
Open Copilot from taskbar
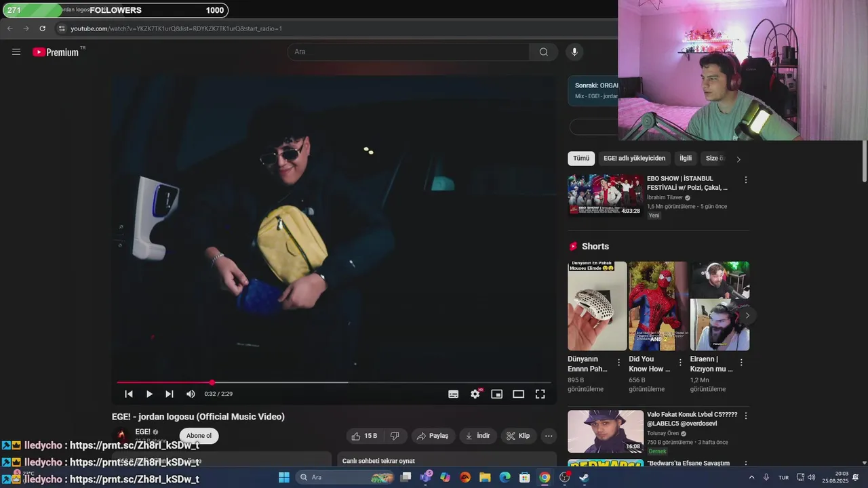pyautogui.click(x=445, y=477)
